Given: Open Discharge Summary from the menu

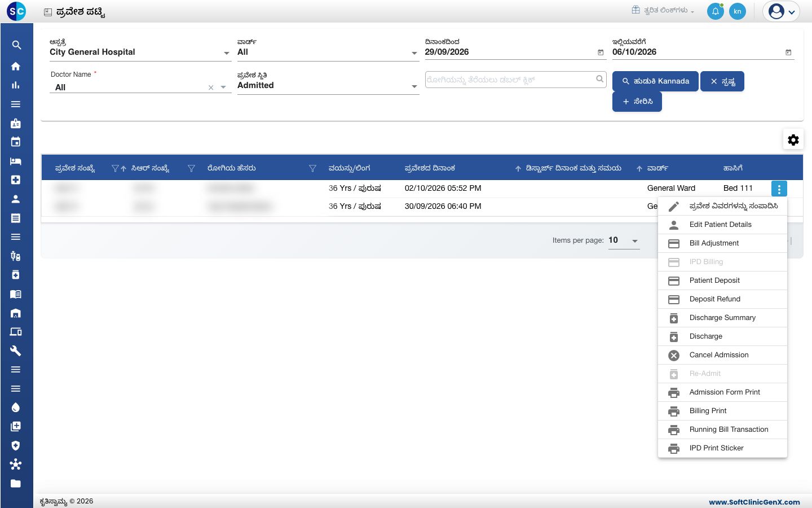Looking at the screenshot, I should (722, 318).
